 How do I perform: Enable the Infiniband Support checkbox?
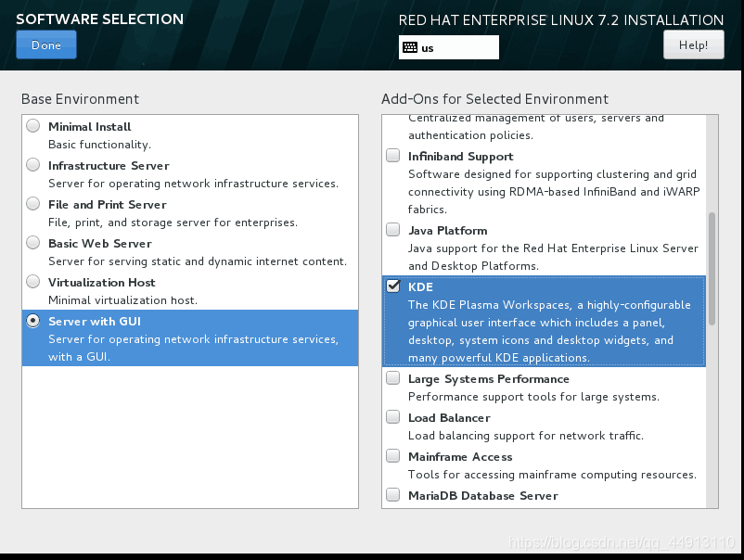pyautogui.click(x=393, y=156)
